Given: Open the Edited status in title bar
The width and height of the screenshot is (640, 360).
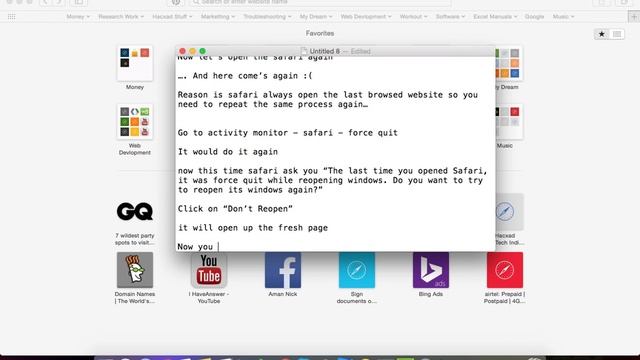Looking at the screenshot, I should [360, 51].
